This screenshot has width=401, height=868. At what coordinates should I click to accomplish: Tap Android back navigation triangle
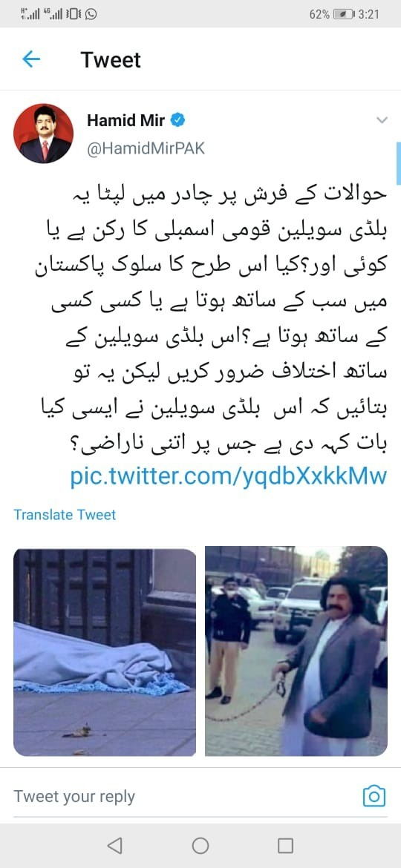pos(114,845)
